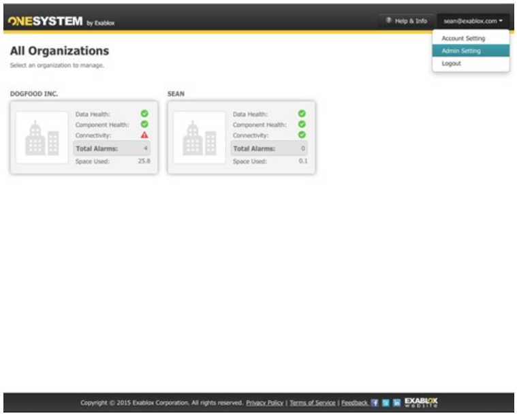The height and width of the screenshot is (420, 517).
Task: Open the Help & Info menu
Action: [407, 21]
